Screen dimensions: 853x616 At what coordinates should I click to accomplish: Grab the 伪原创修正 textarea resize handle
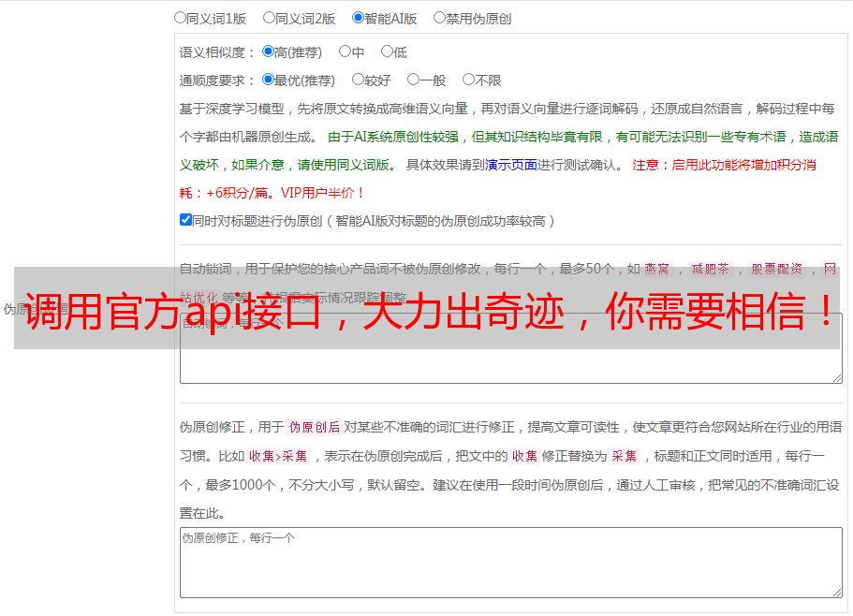tap(837, 593)
